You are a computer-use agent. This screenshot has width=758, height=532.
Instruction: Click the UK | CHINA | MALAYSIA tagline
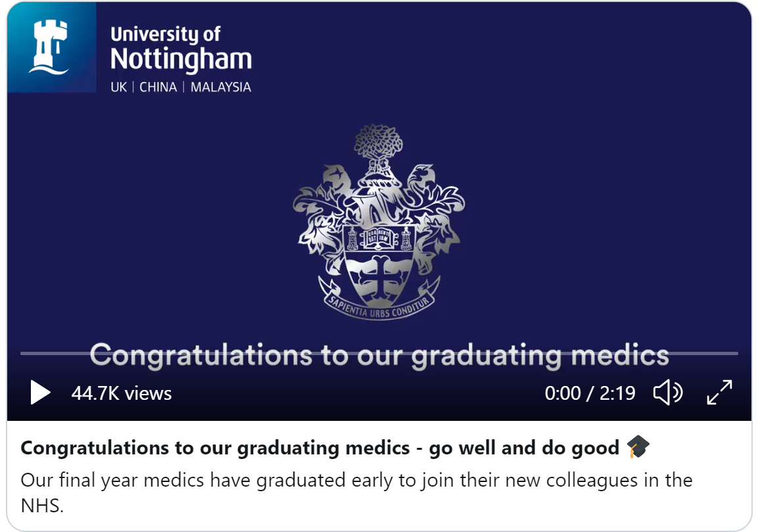click(181, 87)
